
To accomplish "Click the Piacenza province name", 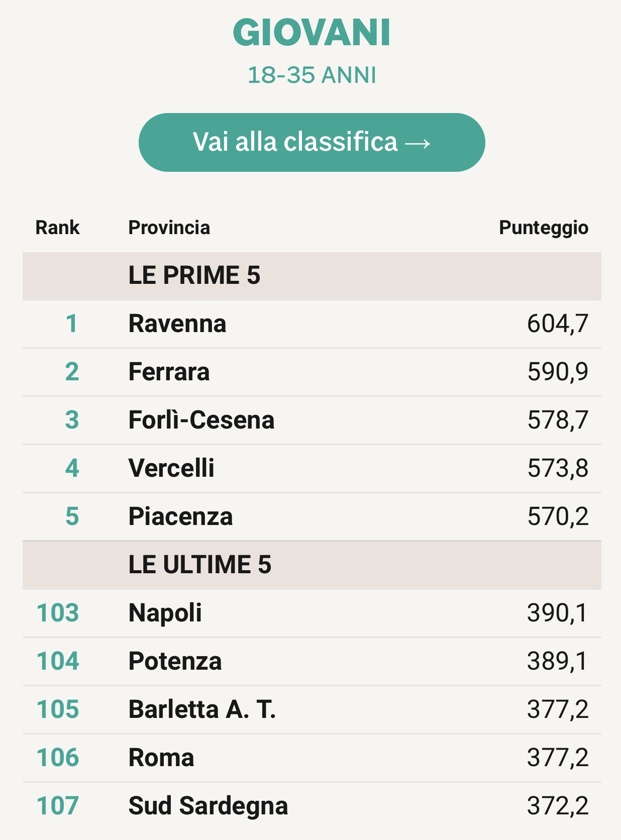I will click(180, 516).
